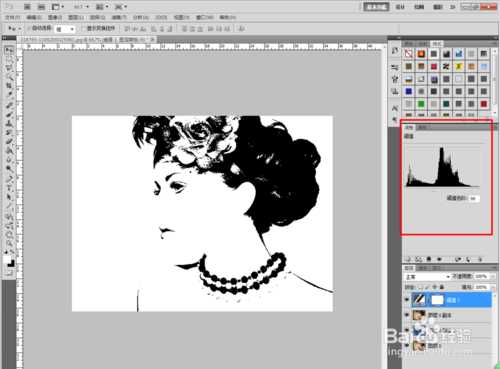Click the clip-to-layer icon below the adjustments panel
Viewport: 500px width, 369px height.
click(429, 259)
